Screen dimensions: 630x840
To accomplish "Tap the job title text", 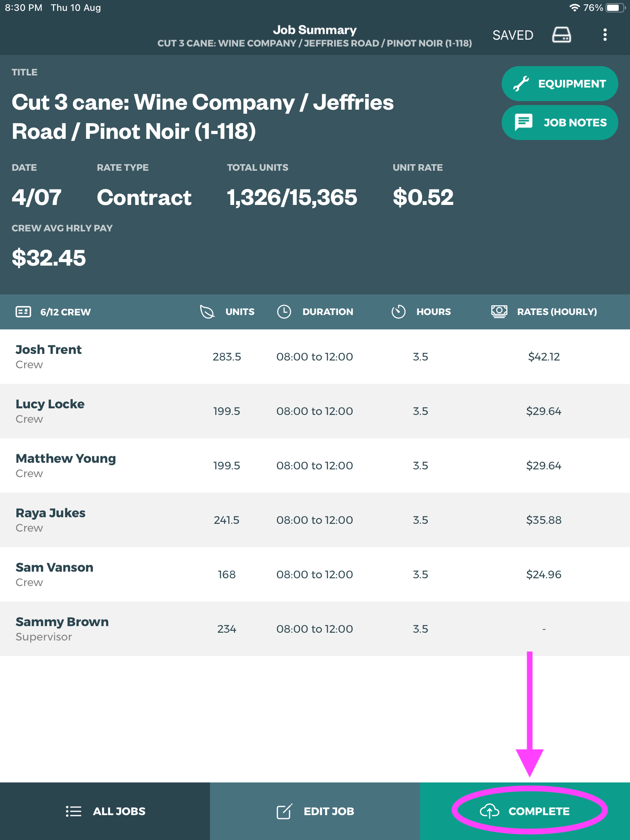I will pos(202,117).
